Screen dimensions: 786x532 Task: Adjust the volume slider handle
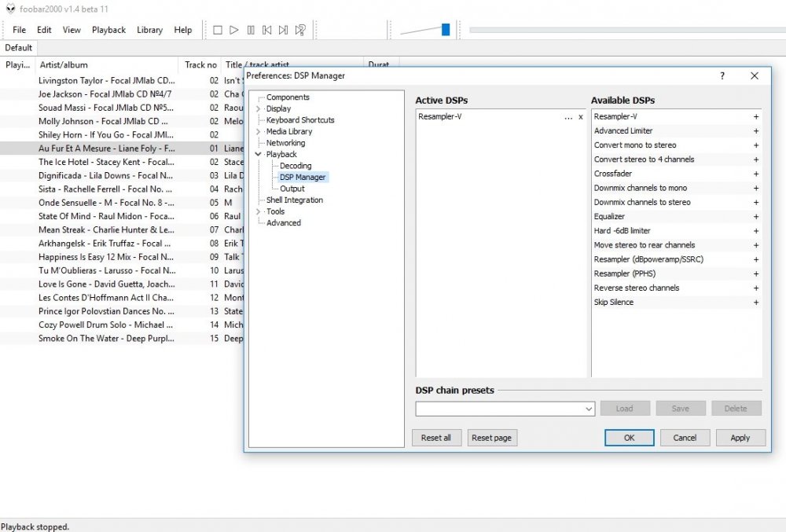446,30
